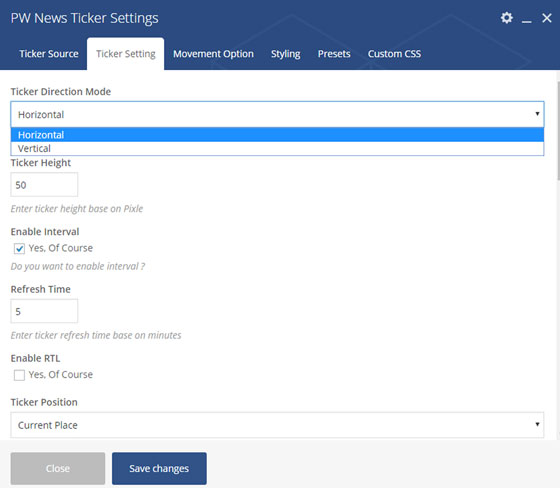Click the Save changes button
This screenshot has height=488, width=560.
(x=159, y=468)
